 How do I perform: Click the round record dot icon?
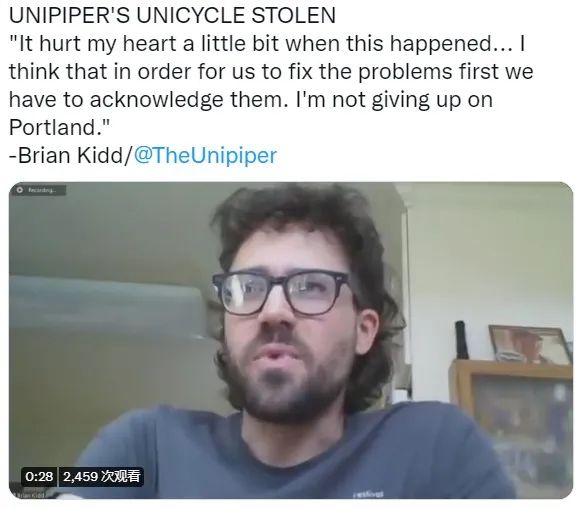point(20,190)
